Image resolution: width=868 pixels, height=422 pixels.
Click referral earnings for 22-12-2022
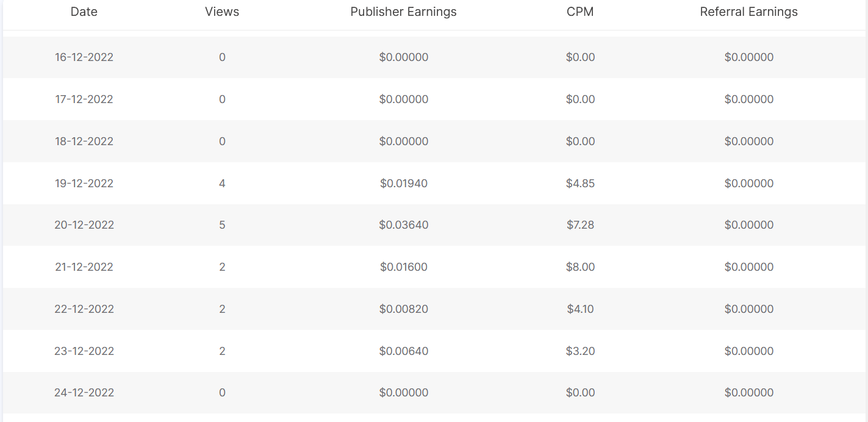click(x=749, y=309)
